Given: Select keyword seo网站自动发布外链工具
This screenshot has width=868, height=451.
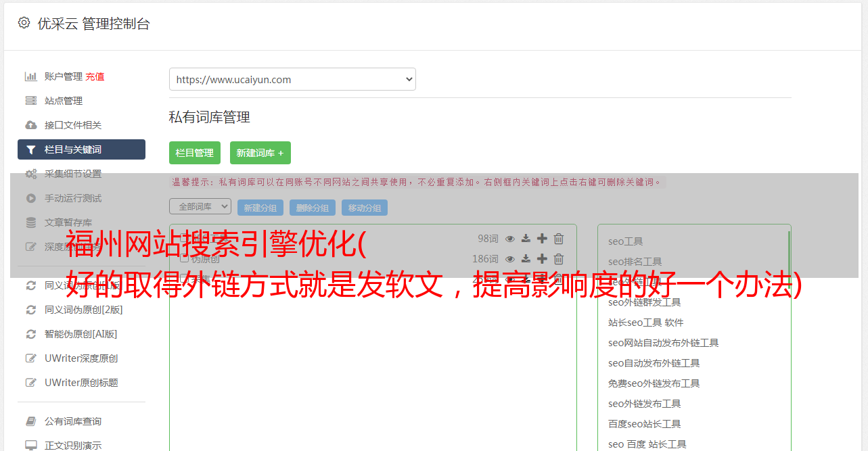Looking at the screenshot, I should [x=664, y=343].
